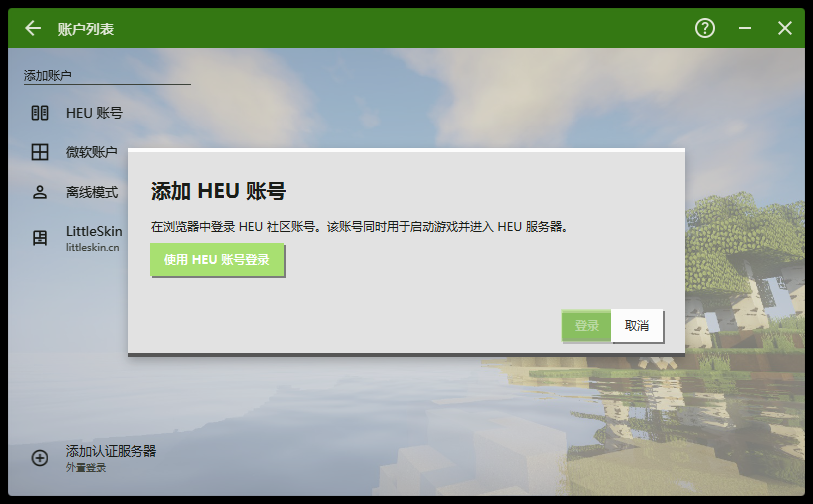This screenshot has height=504, width=813.
Task: Go back using the arrow icon
Action: [33, 28]
